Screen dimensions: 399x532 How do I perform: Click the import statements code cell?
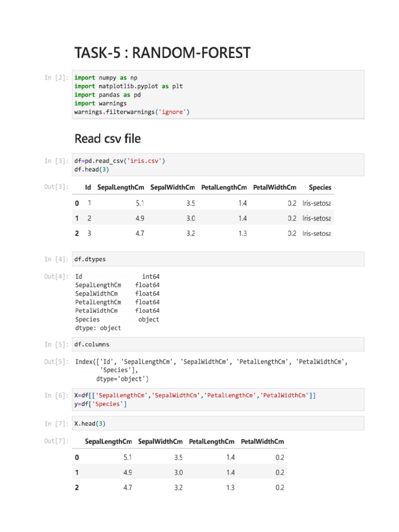point(218,95)
